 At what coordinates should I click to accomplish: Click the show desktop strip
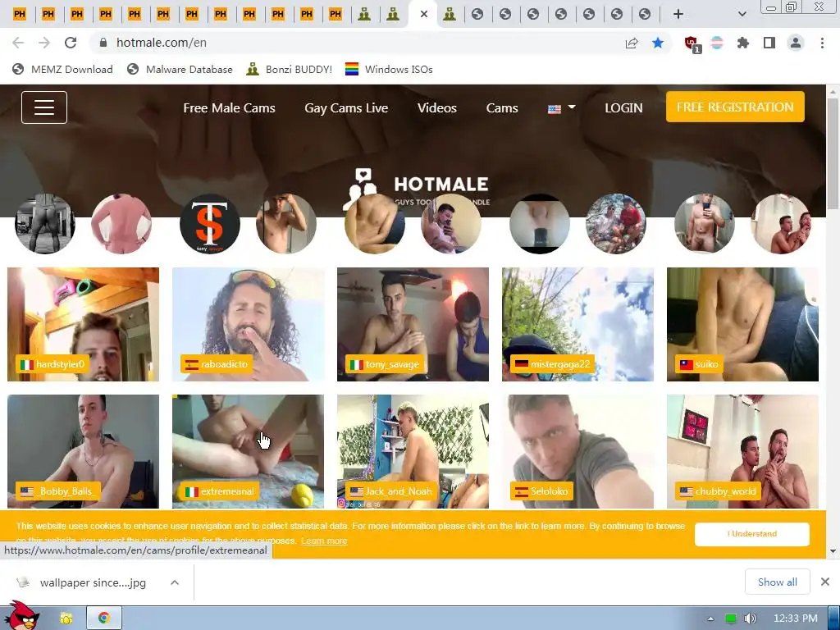click(834, 619)
